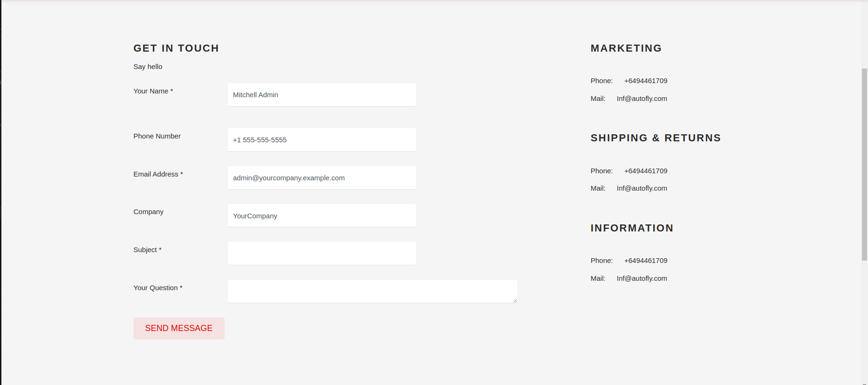Click the "Your Name *" form label
This screenshot has height=385, width=868.
[153, 91]
